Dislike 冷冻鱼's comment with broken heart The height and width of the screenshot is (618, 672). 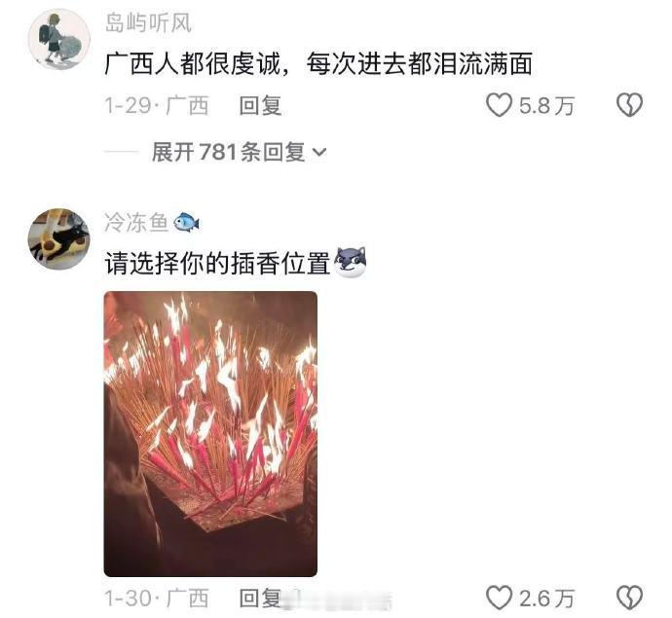pyautogui.click(x=629, y=598)
